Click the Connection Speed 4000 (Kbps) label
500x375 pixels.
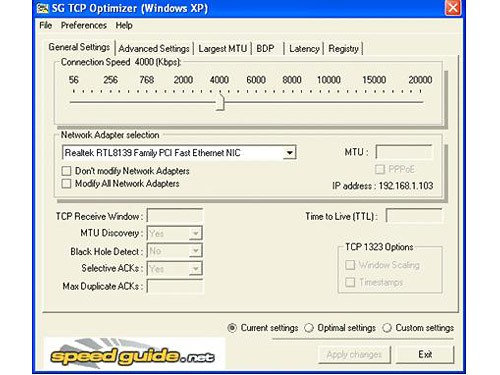[x=121, y=62]
